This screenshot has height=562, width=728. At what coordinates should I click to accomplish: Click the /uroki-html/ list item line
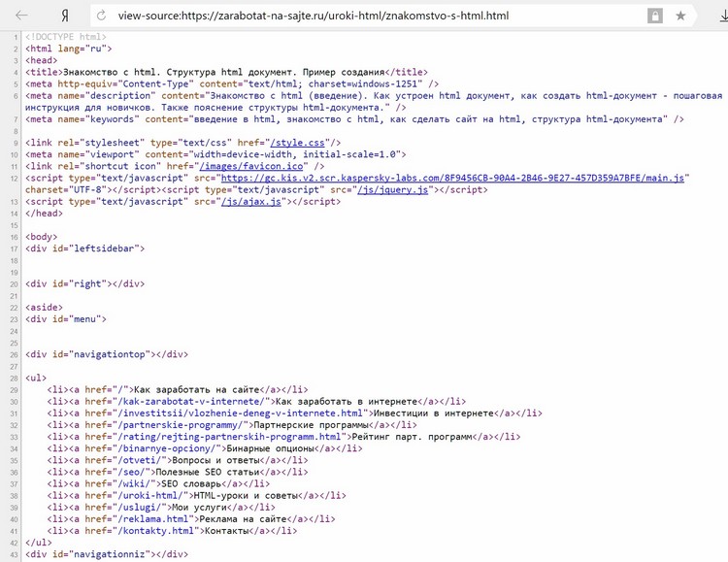tap(196, 496)
